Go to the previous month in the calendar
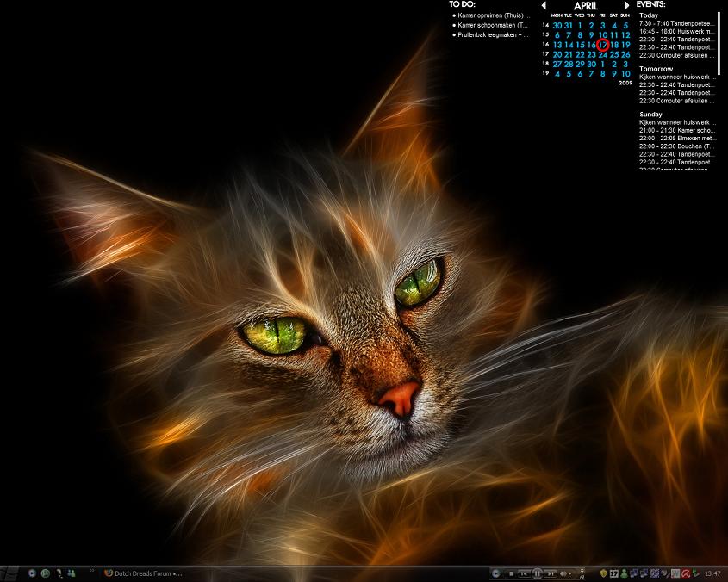The image size is (728, 582). 544,5
